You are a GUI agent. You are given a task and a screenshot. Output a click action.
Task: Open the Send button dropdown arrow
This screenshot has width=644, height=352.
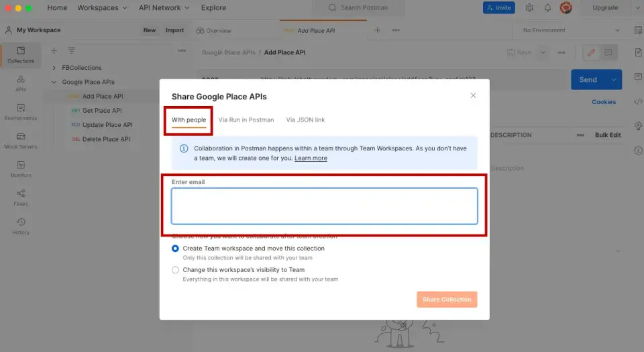[x=614, y=80]
